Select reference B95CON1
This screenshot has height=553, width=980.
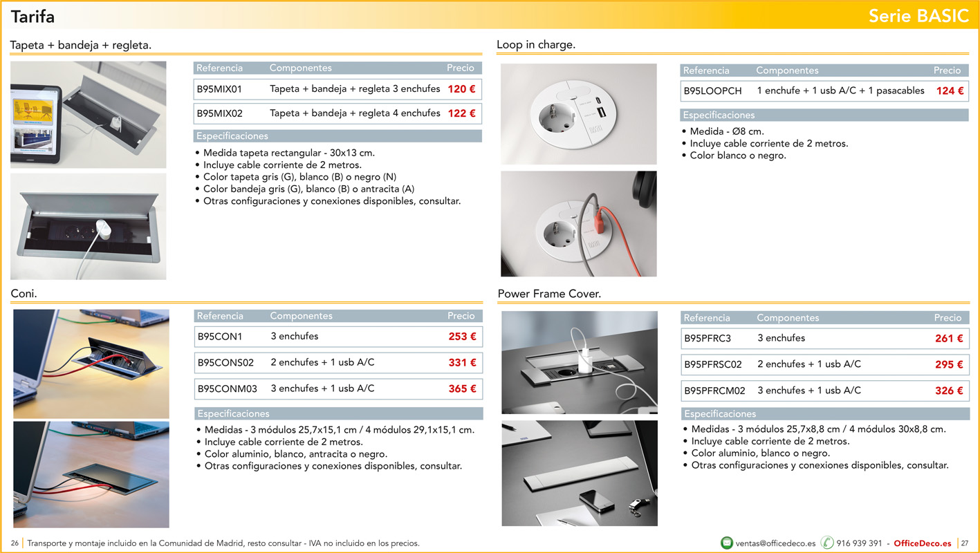click(x=220, y=337)
